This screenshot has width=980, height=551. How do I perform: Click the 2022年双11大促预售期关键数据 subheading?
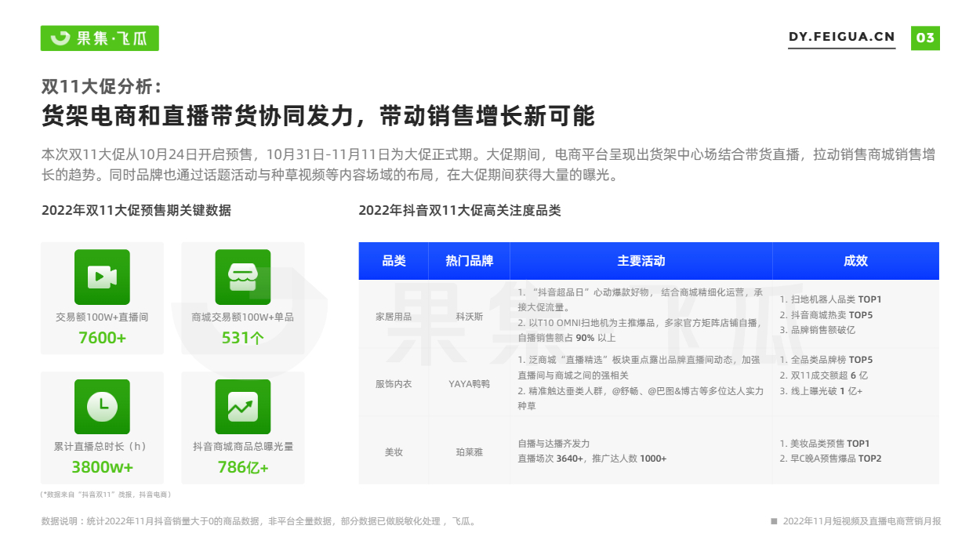136,210
